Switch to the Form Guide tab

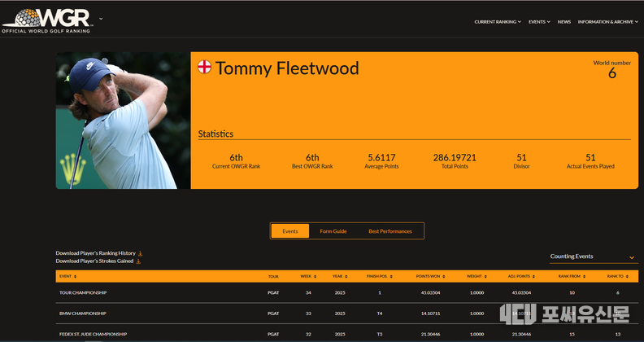[333, 231]
